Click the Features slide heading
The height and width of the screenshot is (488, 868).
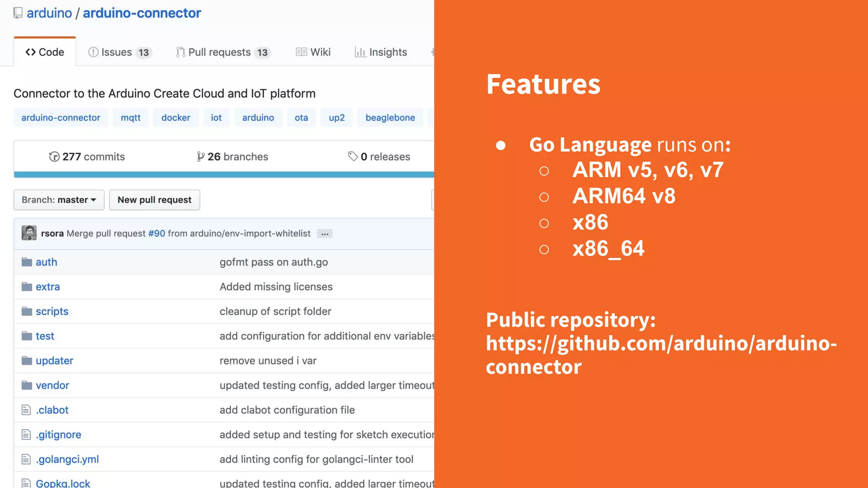pos(543,84)
